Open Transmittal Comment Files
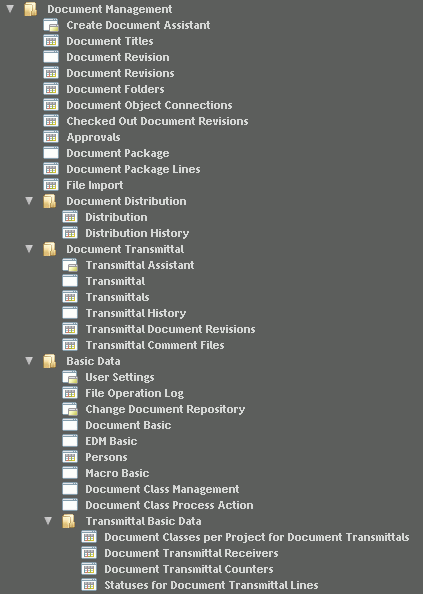423x594 pixels. coord(155,345)
